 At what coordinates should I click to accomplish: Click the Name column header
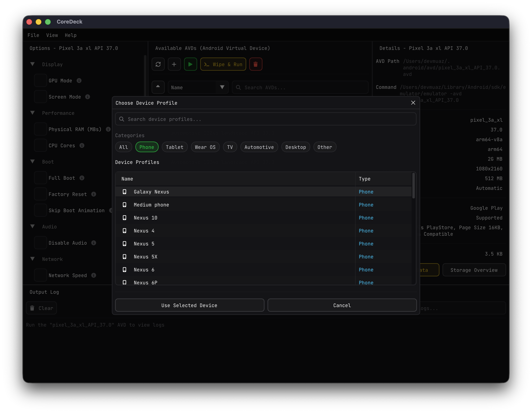(127, 179)
